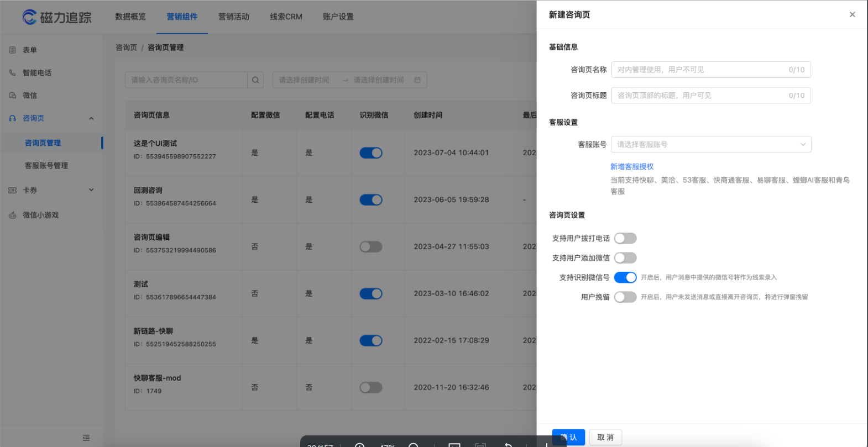Select 客服账号管理 in sidebar
This screenshot has width=868, height=447.
point(46,165)
